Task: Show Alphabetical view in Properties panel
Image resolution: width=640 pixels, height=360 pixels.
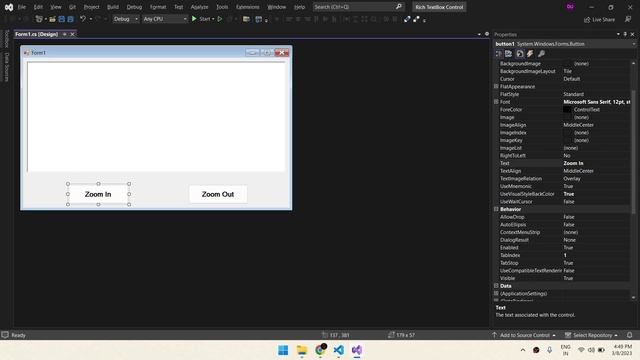Action: [509, 53]
